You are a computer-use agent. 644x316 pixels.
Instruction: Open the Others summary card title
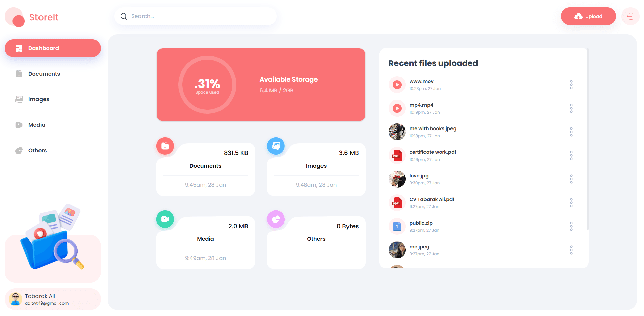coord(316,239)
